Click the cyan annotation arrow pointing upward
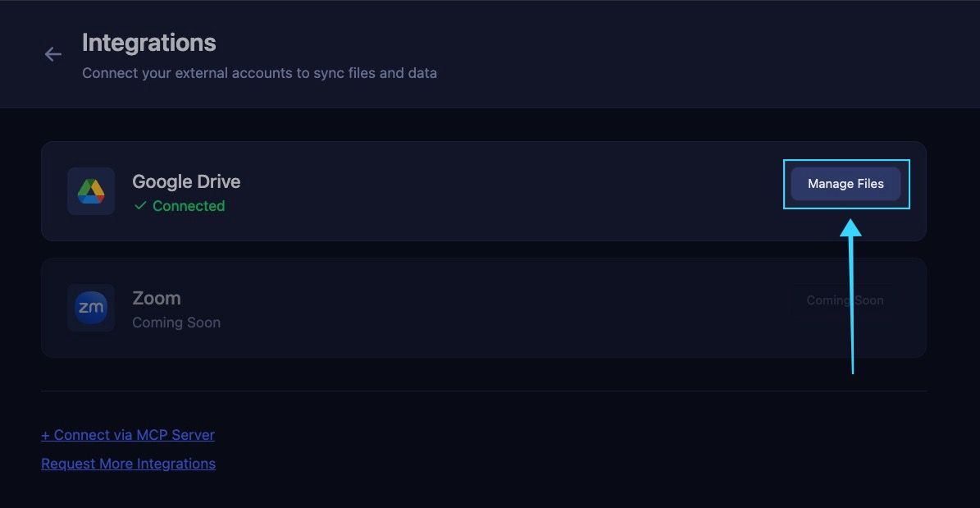The width and height of the screenshot is (980, 508). [x=851, y=297]
